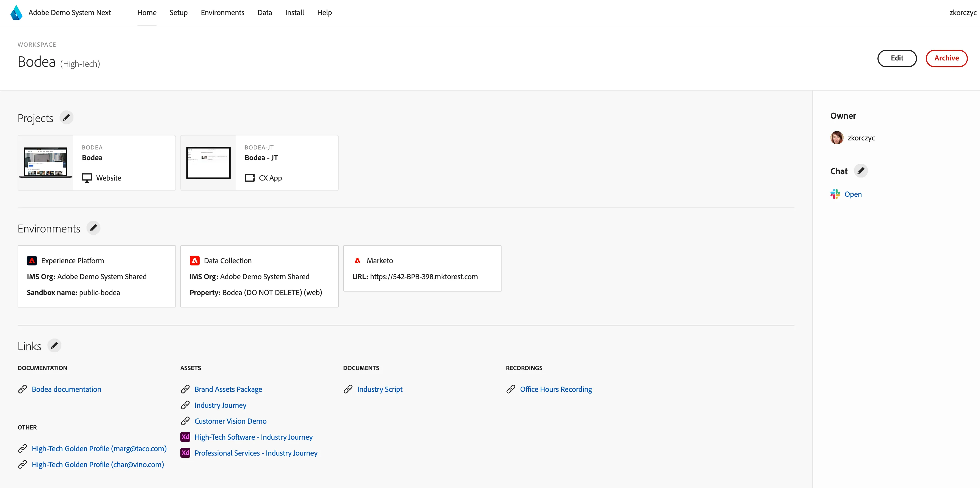Screen dimensions: 980x488
Task: Open the Data menu
Action: (x=265, y=13)
